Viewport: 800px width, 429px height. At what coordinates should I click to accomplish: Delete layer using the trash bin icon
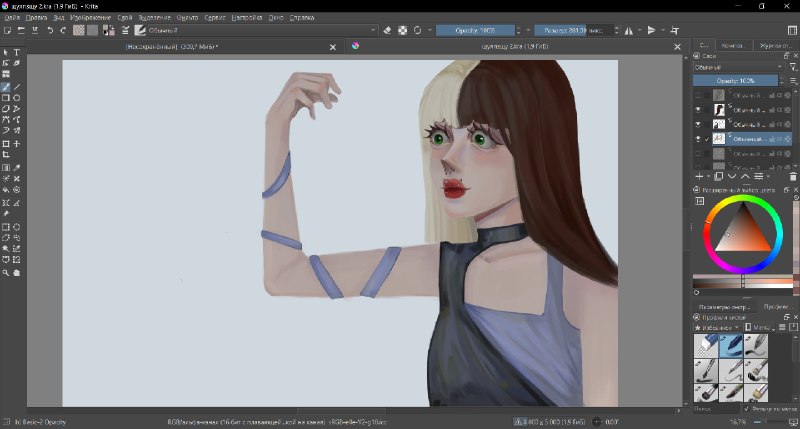pos(793,176)
